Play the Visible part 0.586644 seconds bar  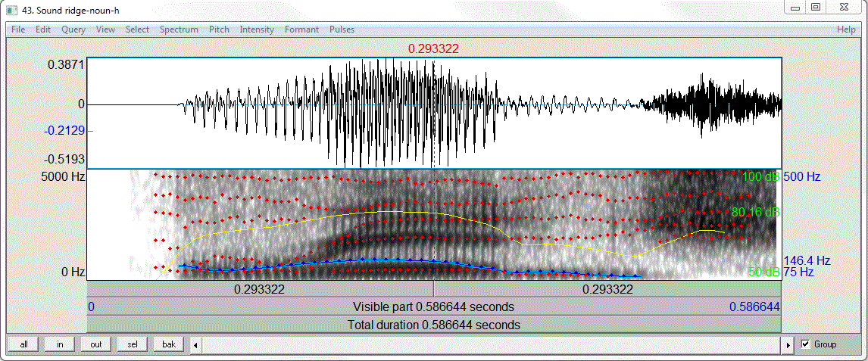click(x=434, y=307)
